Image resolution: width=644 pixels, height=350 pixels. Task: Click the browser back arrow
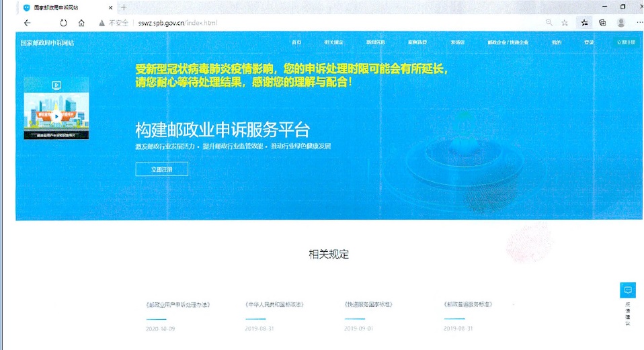(27, 22)
